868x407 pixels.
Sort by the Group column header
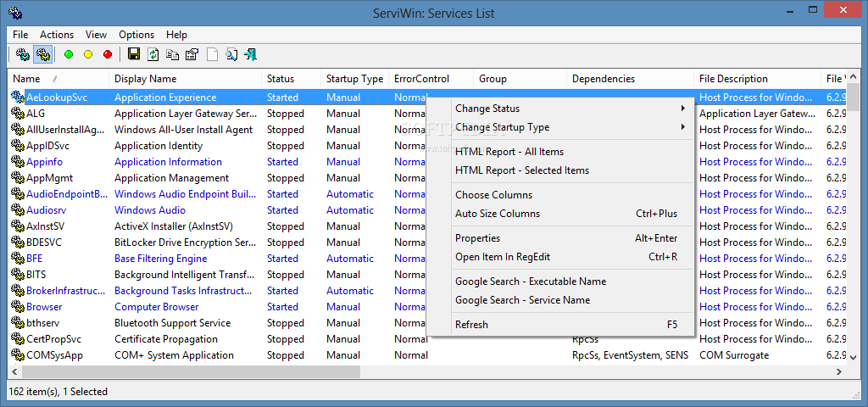click(x=520, y=79)
